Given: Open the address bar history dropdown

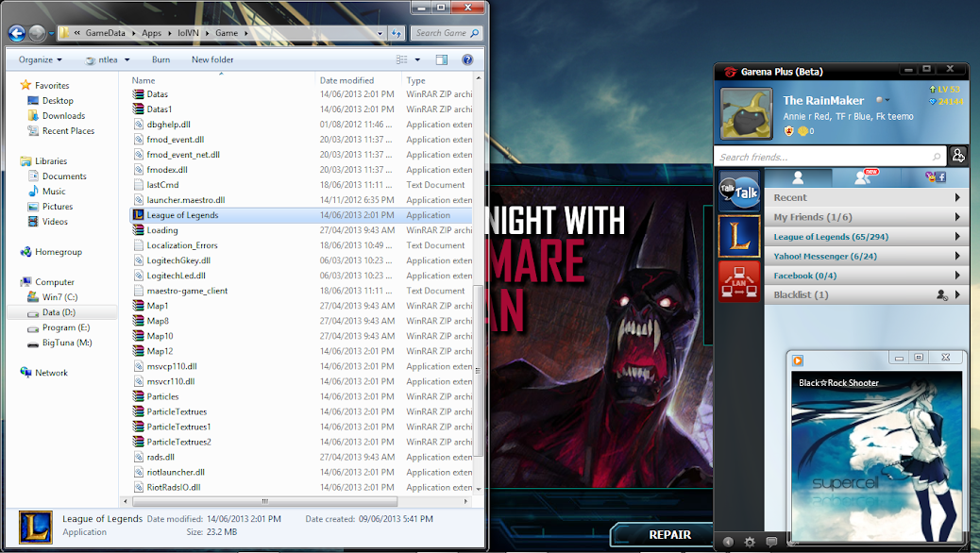Looking at the screenshot, I should coord(380,33).
